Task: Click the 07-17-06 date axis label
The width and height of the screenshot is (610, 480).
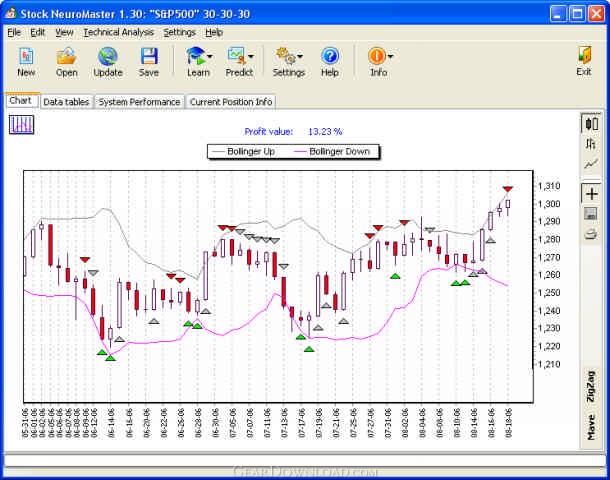Action: (301, 423)
